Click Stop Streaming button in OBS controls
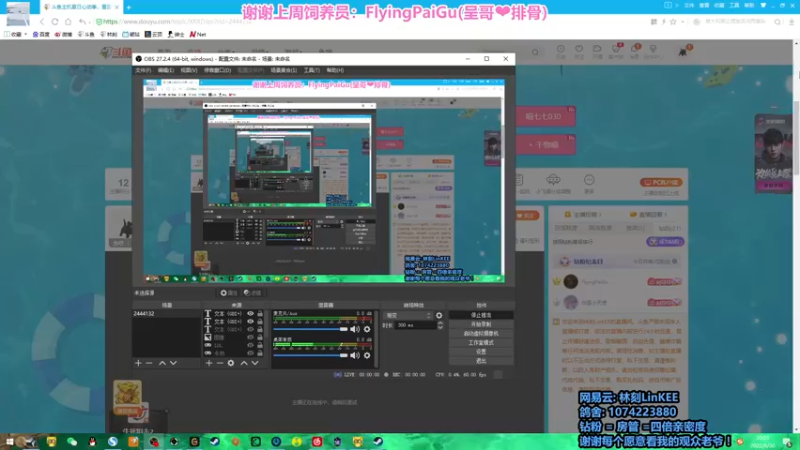The image size is (800, 450). coord(481,315)
